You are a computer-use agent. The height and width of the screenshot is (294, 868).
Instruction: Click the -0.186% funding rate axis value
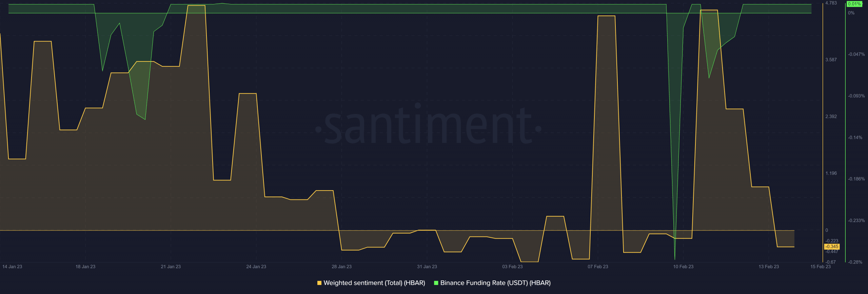(856, 179)
